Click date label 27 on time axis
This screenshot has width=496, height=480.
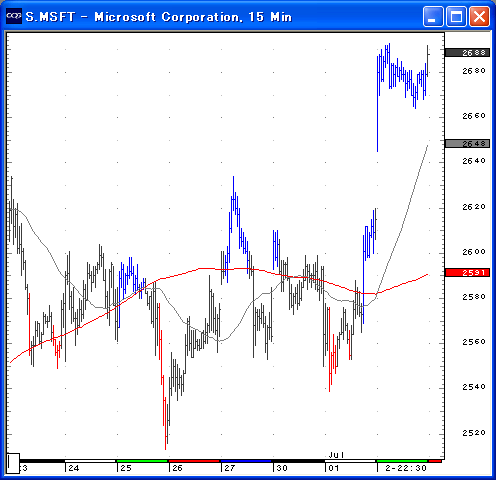tap(230, 468)
